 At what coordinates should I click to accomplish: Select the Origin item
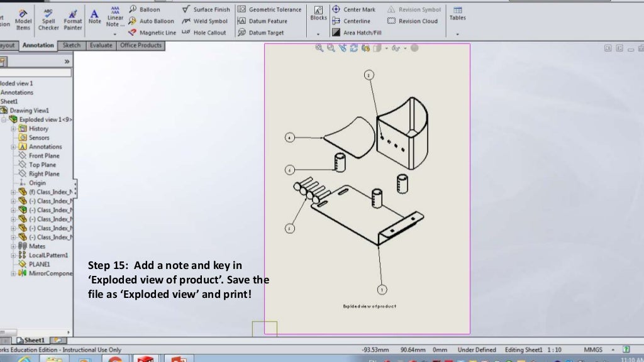click(x=33, y=183)
